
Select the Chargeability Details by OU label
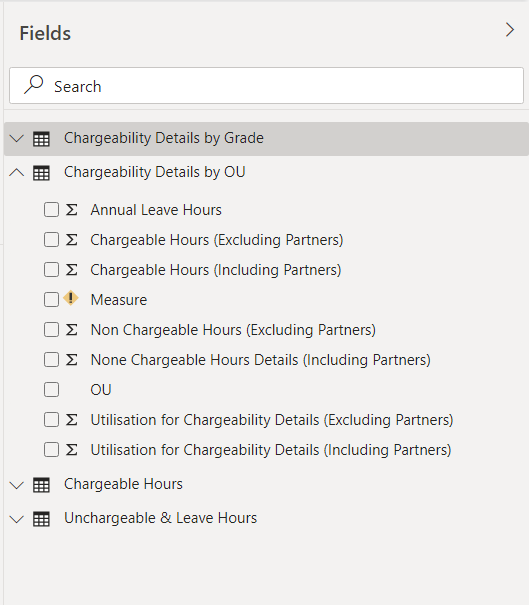154,172
